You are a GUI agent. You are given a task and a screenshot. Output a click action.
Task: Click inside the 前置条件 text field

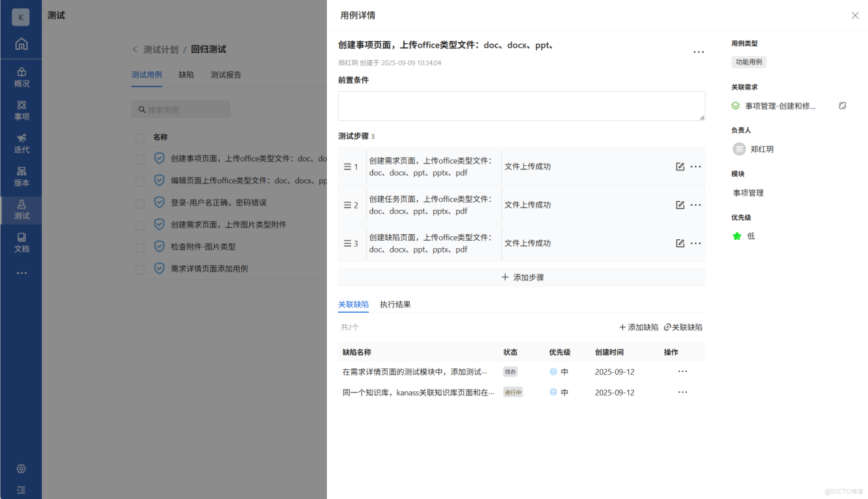click(521, 105)
